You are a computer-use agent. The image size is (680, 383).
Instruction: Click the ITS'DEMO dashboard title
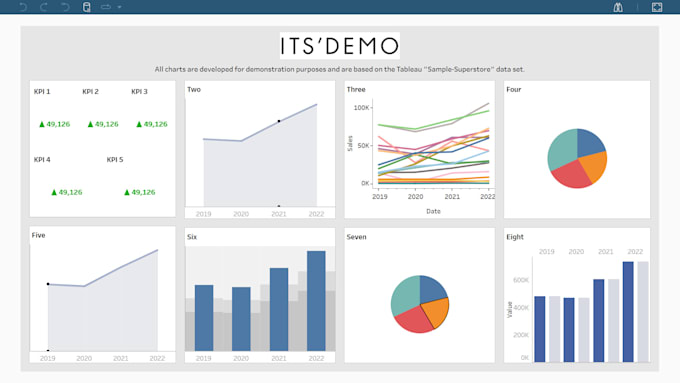pos(340,46)
